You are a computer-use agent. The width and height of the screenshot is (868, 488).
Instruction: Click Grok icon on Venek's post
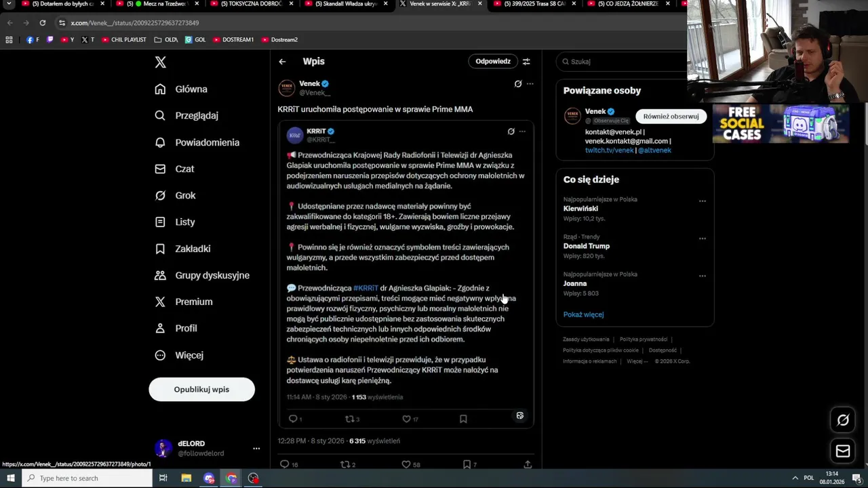[518, 84]
